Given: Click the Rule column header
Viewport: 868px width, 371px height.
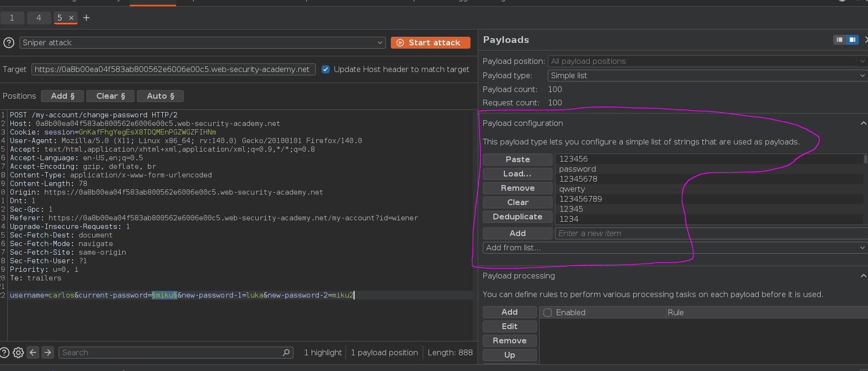Looking at the screenshot, I should (x=767, y=312).
